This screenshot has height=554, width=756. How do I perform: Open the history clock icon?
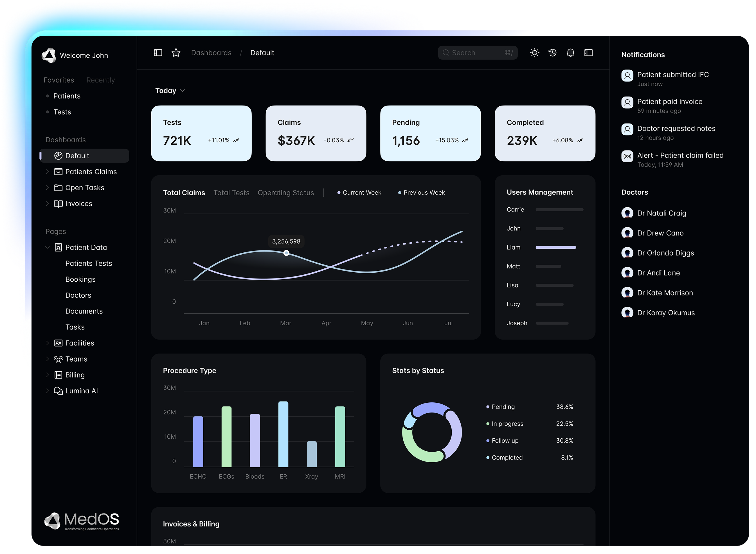click(x=552, y=53)
